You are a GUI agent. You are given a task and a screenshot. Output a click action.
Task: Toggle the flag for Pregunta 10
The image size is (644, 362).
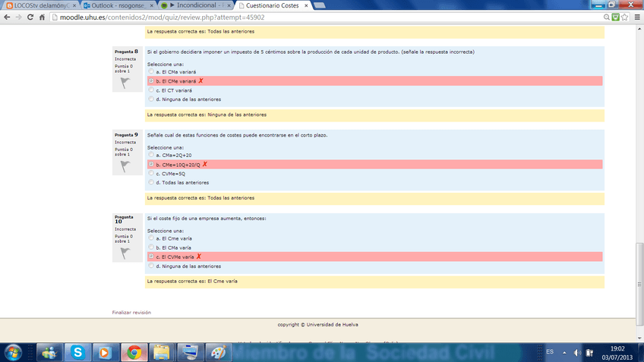124,253
